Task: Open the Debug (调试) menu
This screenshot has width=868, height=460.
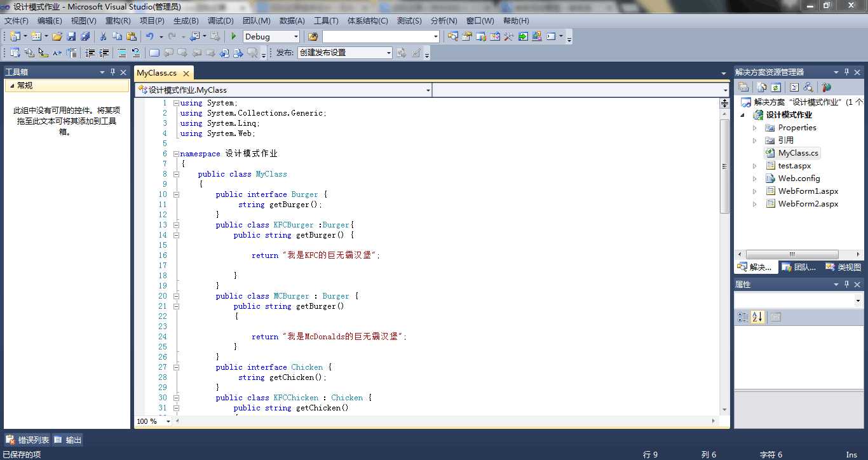Action: [220, 21]
